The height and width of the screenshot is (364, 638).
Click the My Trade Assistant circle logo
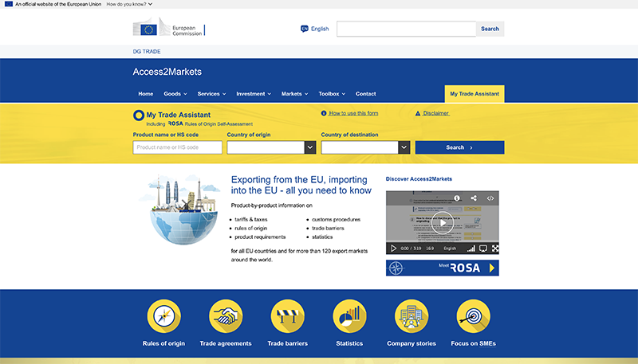click(139, 115)
